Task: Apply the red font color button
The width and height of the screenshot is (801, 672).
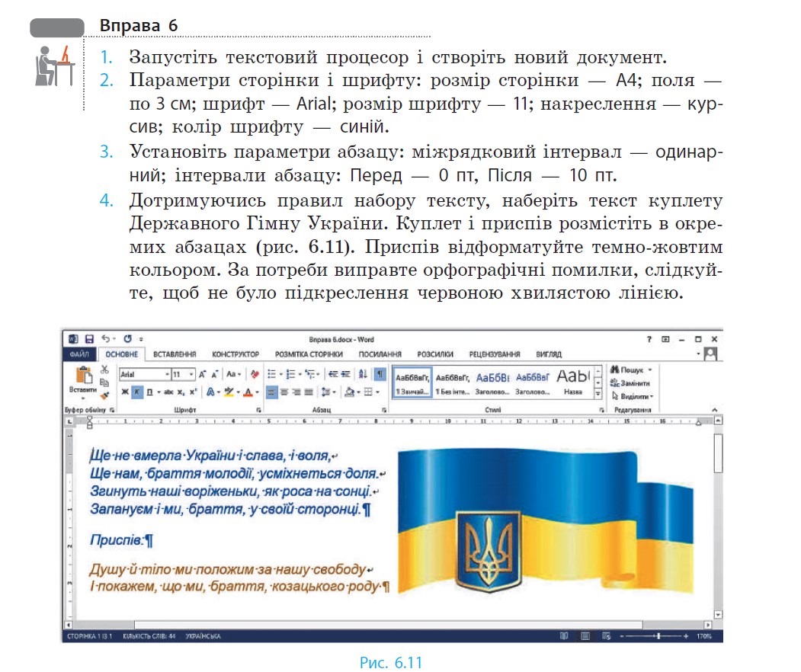Action: point(248,392)
